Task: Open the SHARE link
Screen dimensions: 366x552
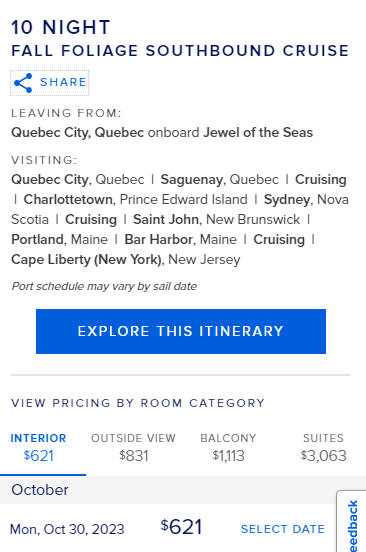Action: tap(49, 83)
